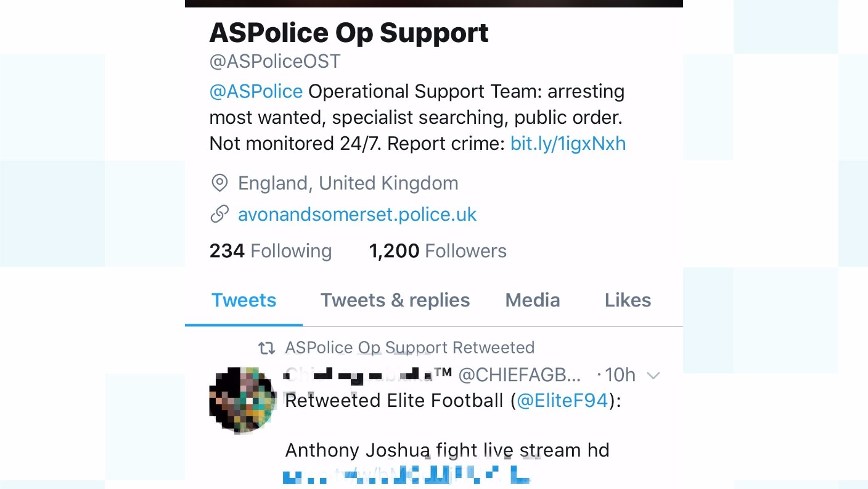
Task: Click the @ASPoliceOST profile handle
Action: point(275,62)
